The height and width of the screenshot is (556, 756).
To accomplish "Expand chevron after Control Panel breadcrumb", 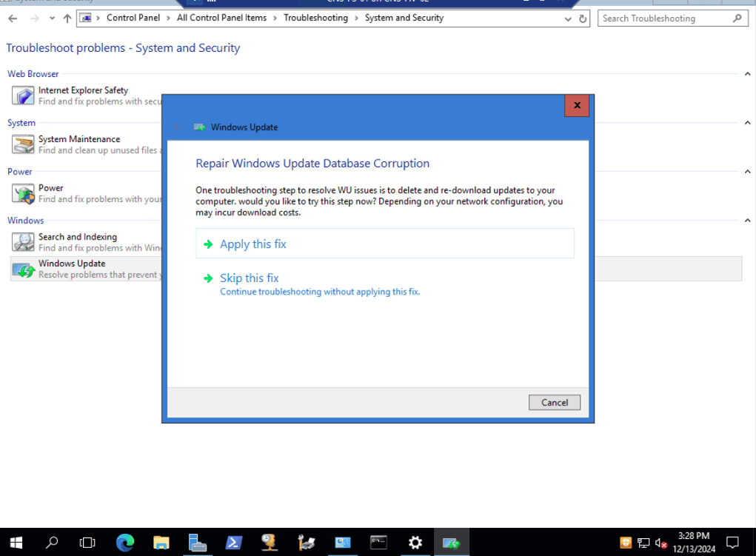I will (x=168, y=19).
